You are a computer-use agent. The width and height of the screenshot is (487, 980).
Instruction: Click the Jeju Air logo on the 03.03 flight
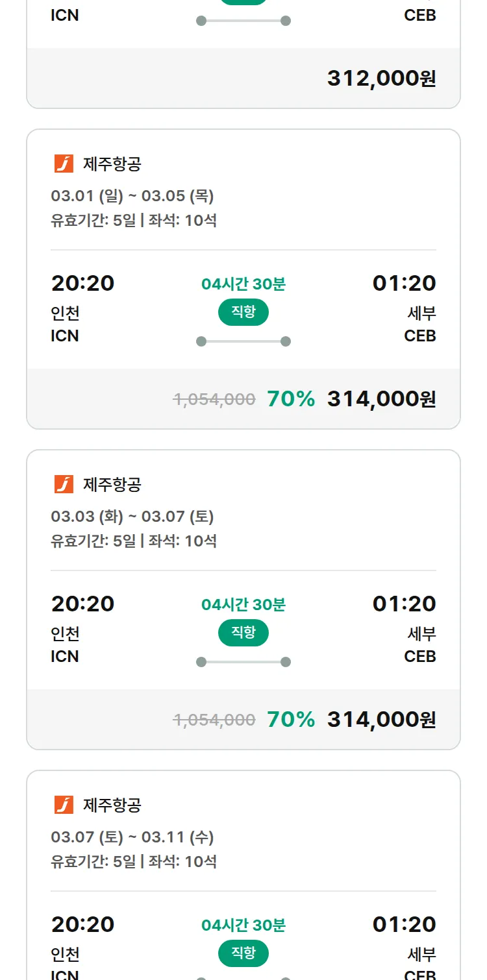click(x=64, y=484)
